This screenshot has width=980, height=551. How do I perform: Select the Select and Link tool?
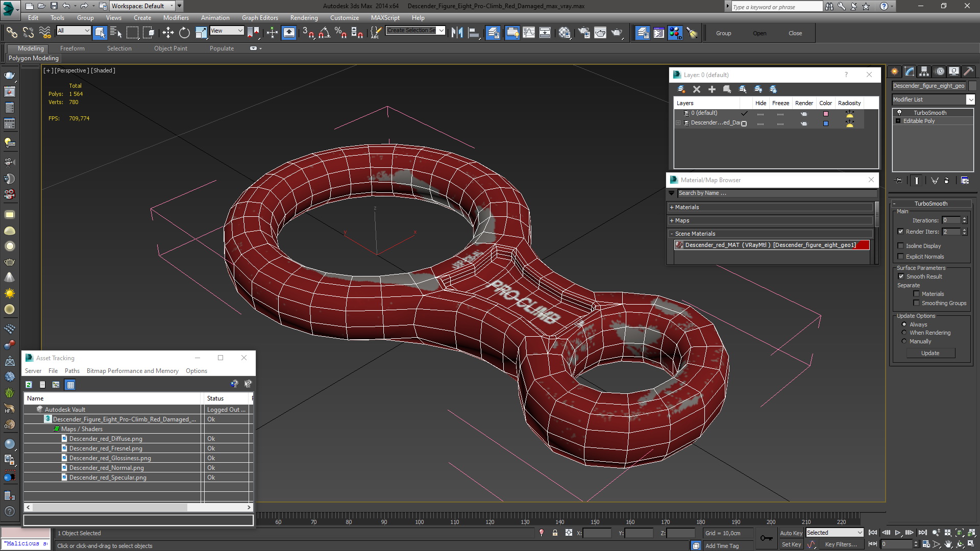tap(11, 33)
